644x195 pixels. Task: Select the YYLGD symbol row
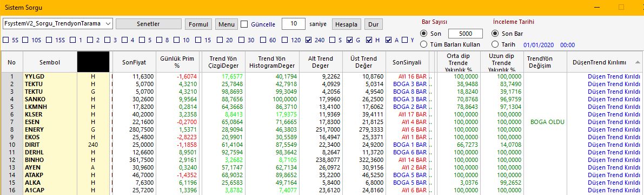(x=50, y=76)
